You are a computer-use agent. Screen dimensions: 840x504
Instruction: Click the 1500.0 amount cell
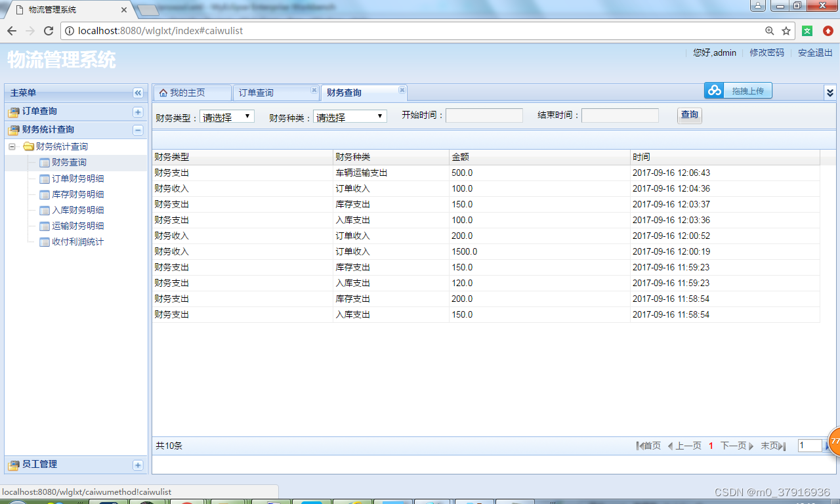tap(540, 252)
